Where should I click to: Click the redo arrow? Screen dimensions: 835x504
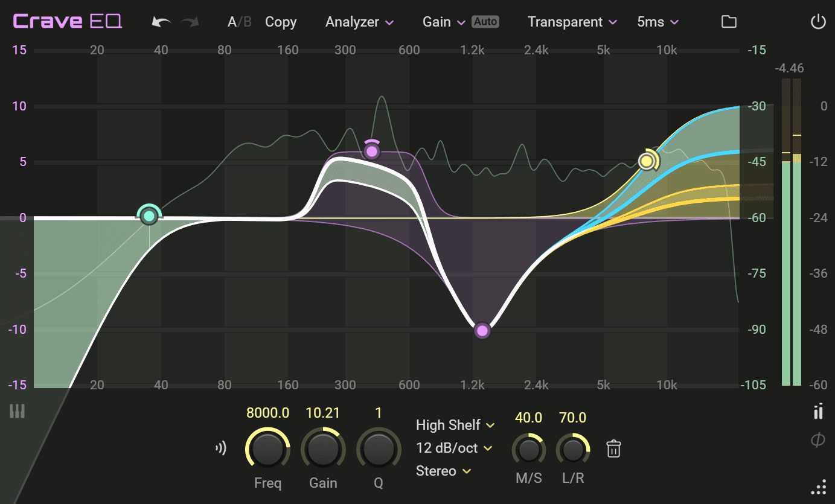(190, 21)
